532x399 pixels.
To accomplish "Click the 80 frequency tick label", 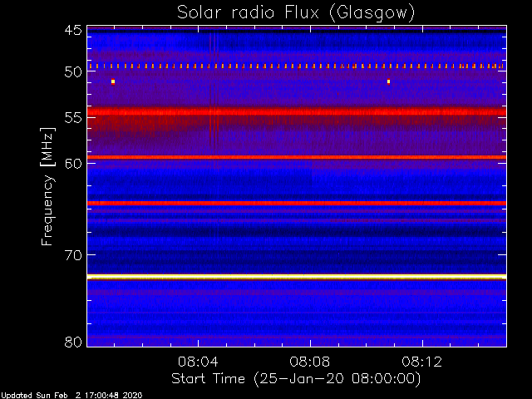I will click(73, 342).
